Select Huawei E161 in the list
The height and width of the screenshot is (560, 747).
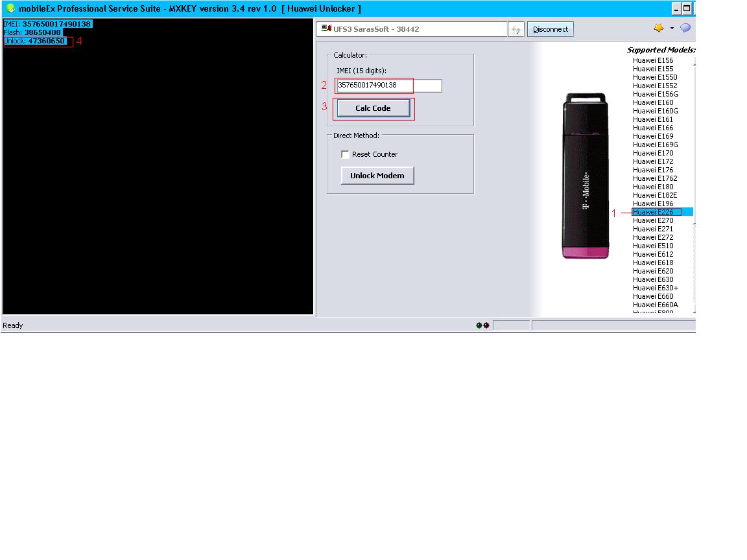click(653, 119)
